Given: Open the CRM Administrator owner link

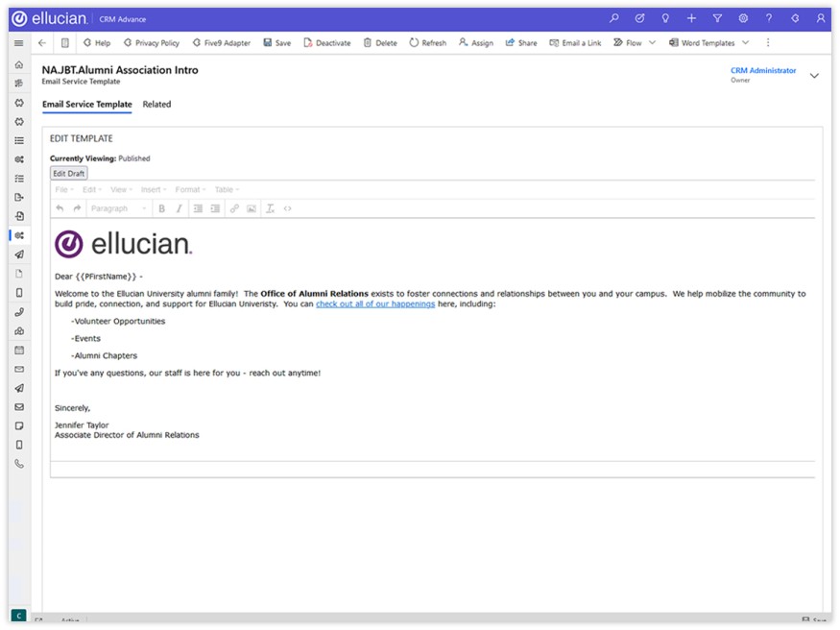Looking at the screenshot, I should (x=763, y=70).
